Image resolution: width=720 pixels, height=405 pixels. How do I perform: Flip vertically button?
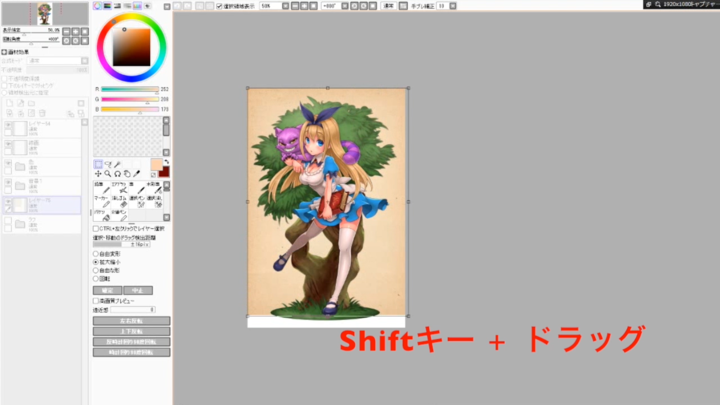pyautogui.click(x=131, y=331)
